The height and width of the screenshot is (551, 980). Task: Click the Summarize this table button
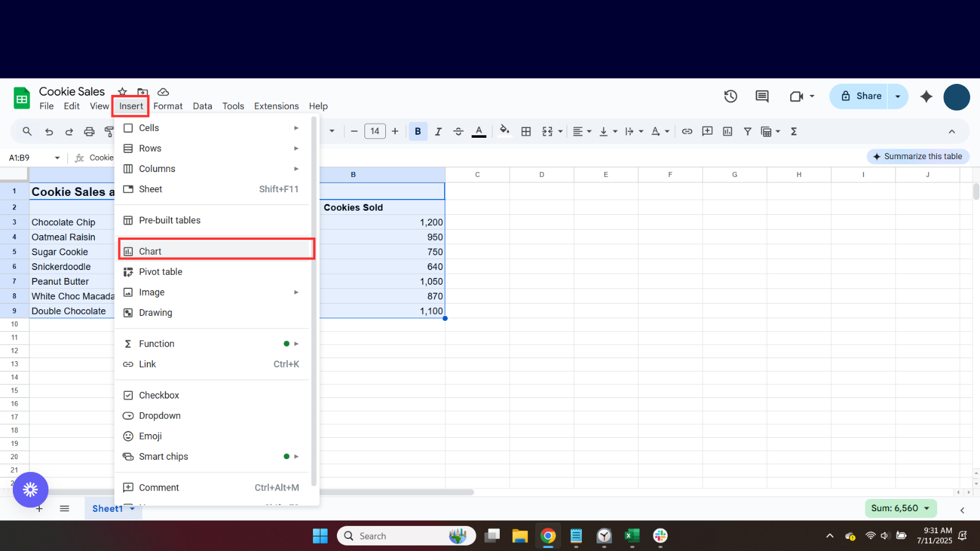(x=918, y=156)
